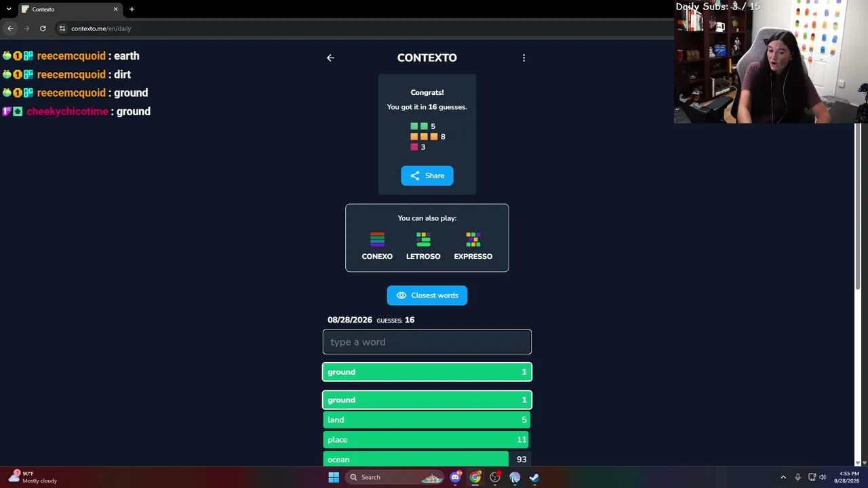Click the browser back button
Viewport: 868px width, 488px height.
tap(10, 28)
